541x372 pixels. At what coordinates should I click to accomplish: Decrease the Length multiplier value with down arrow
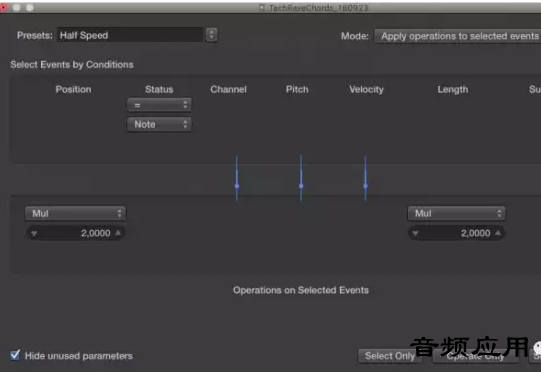click(415, 234)
